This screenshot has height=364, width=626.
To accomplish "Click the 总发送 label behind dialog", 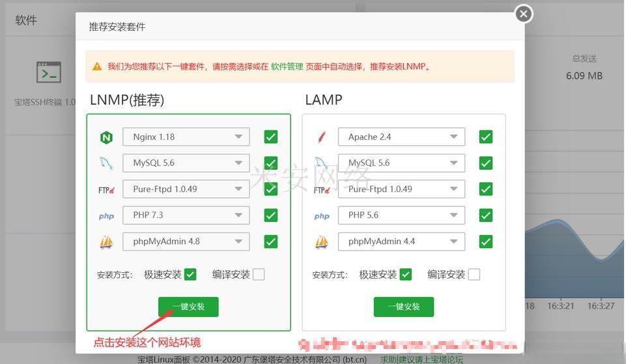I will coord(584,59).
